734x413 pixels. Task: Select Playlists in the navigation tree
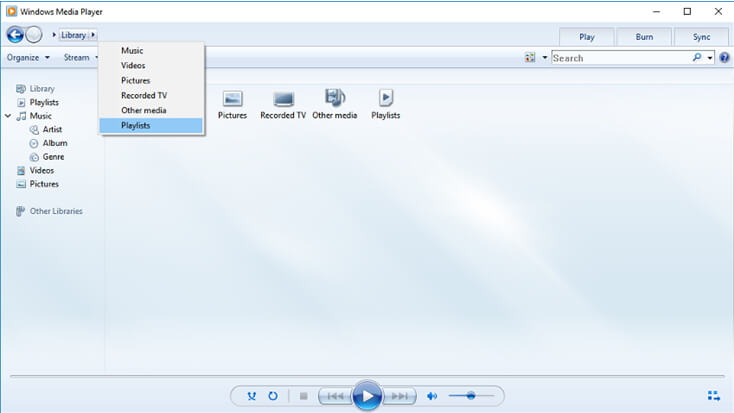(44, 102)
